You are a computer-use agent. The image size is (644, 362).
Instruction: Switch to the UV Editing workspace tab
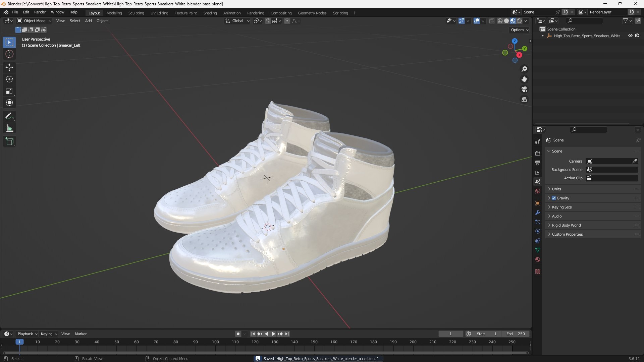coord(159,13)
